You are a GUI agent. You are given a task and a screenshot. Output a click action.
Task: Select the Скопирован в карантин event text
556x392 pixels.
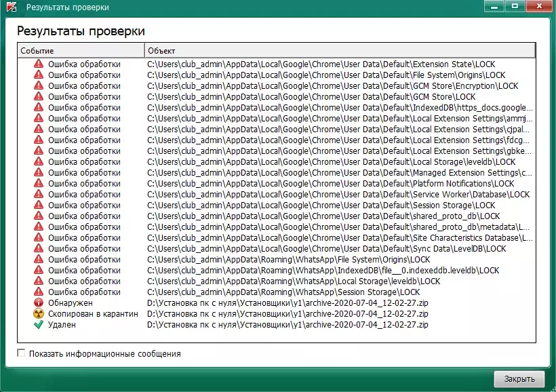tap(93, 313)
